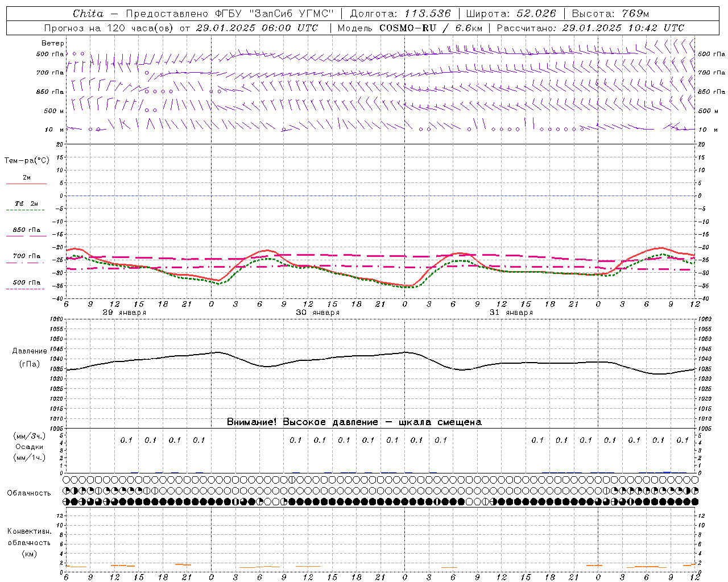
Task: Click the 'Тем-ра(°C)' temperature panel label
Action: [x=27, y=160]
